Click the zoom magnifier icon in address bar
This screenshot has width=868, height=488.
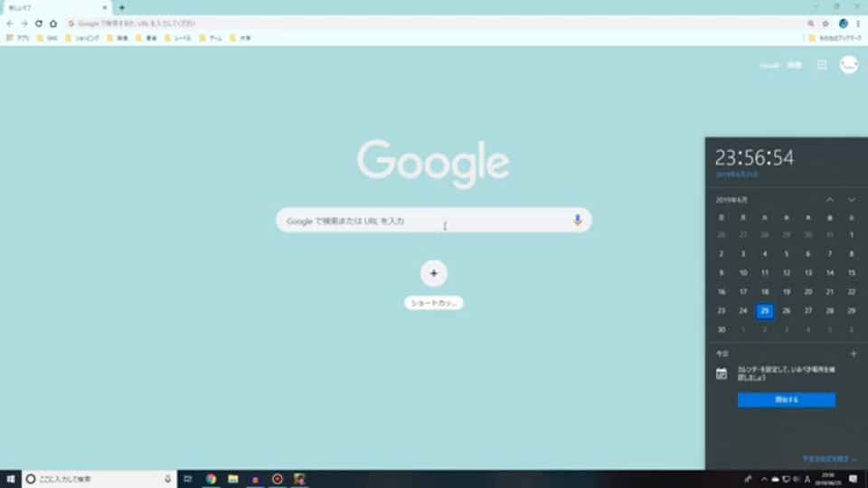point(810,23)
